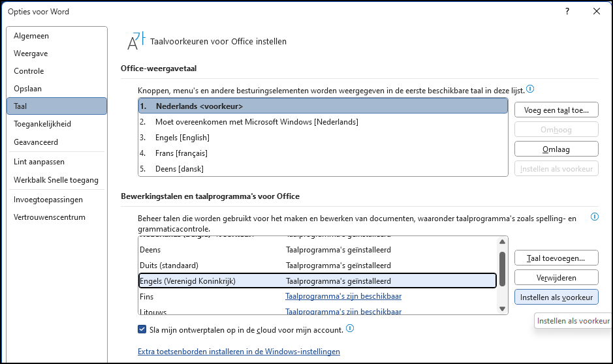Open the Invoegtoepassingen category
The image size is (613, 364).
pos(57,200)
